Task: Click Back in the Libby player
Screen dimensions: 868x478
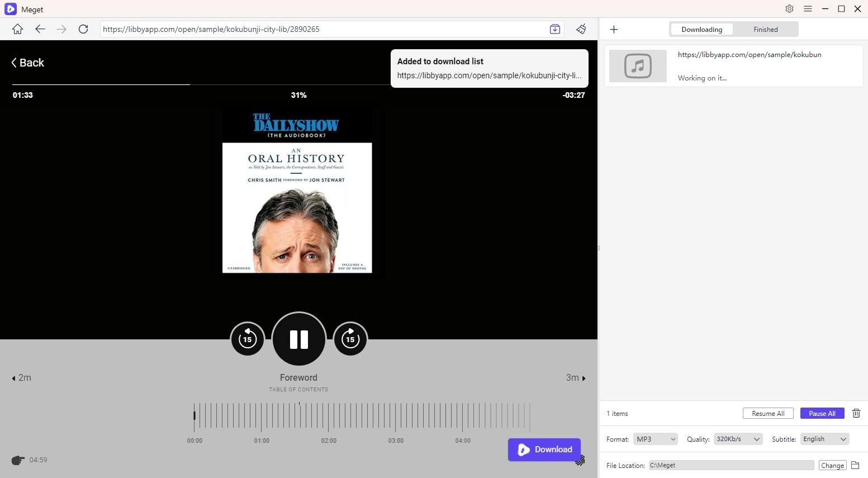Action: pyautogui.click(x=27, y=63)
